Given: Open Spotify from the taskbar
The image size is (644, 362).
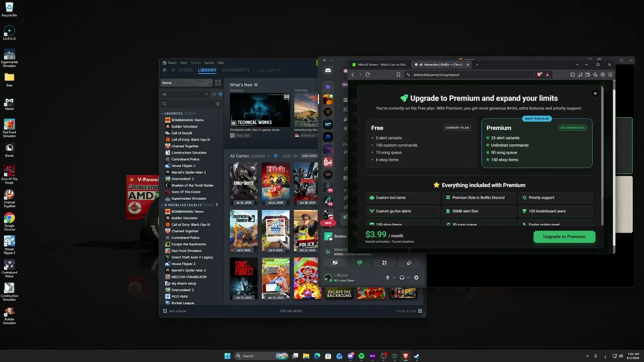Looking at the screenshot, I should pyautogui.click(x=361, y=356).
